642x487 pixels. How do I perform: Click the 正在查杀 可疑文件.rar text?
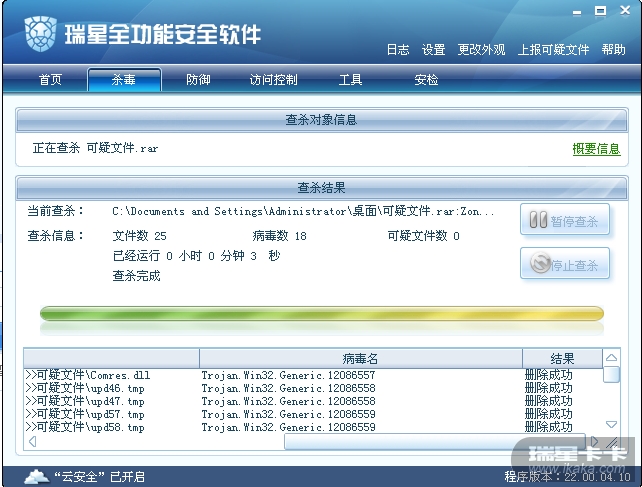click(95, 148)
